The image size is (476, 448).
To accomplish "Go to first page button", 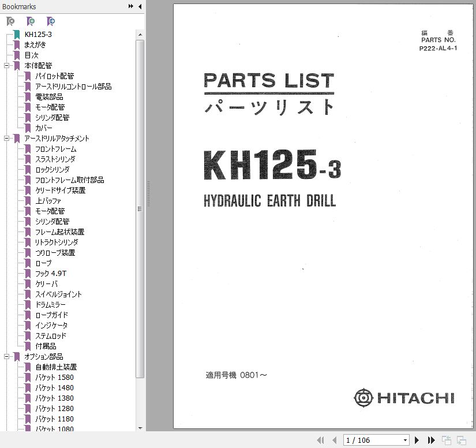I will tap(320, 440).
